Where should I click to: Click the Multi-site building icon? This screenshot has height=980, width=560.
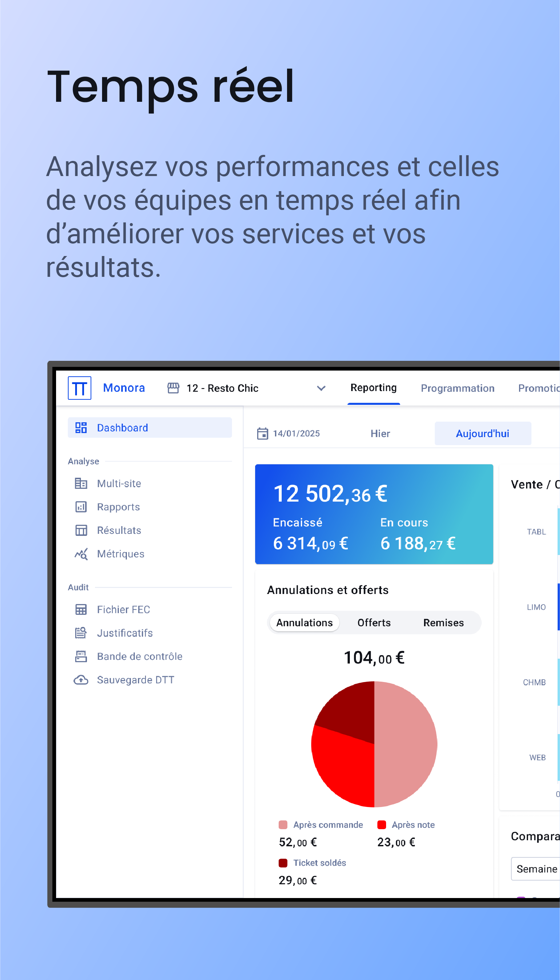click(81, 483)
